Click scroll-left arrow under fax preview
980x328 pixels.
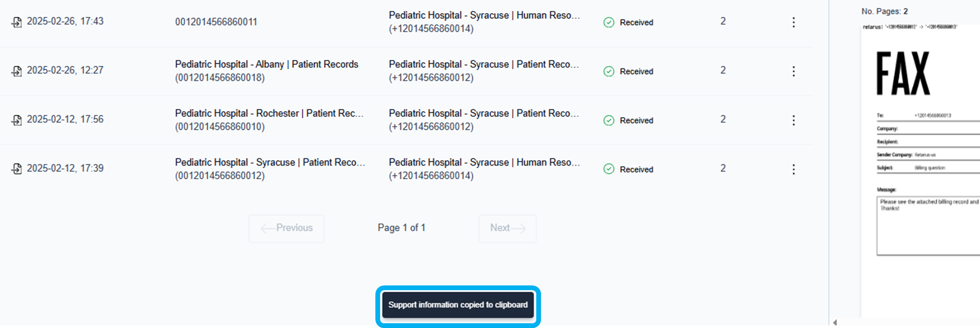pyautogui.click(x=835, y=322)
